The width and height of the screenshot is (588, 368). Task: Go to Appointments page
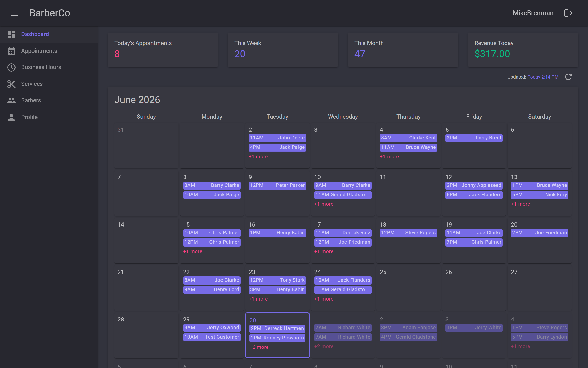tap(49, 51)
